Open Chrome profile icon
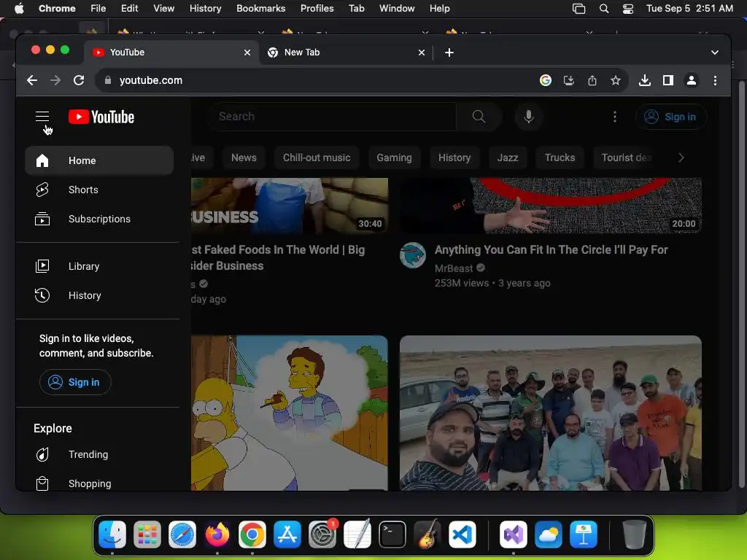The width and height of the screenshot is (747, 560). click(692, 80)
